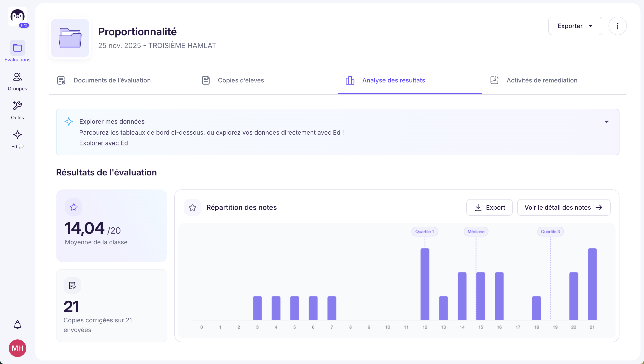Launch the Ed assistant from the sidebar
644x364 pixels.
point(17,138)
